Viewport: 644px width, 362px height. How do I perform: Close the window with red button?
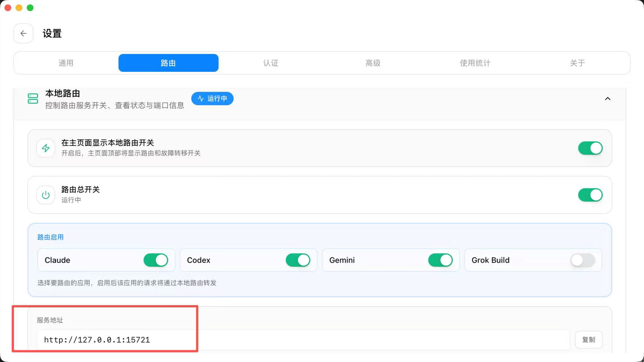click(x=8, y=8)
